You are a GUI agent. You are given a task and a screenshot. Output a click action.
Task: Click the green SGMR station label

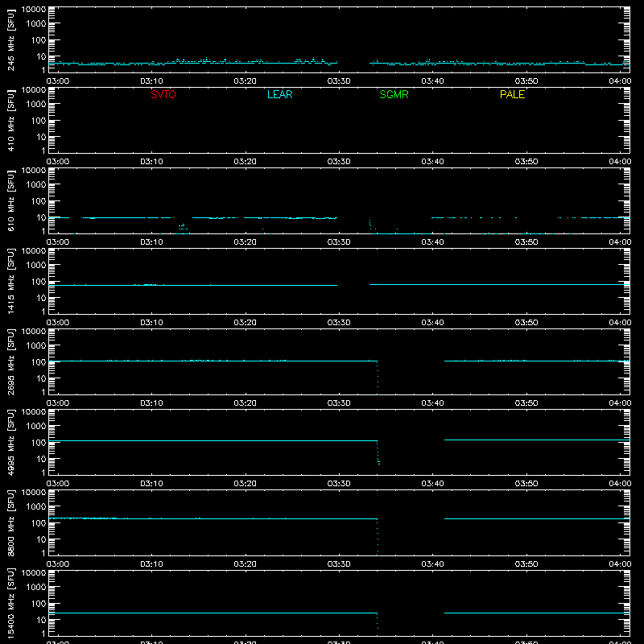(x=394, y=94)
